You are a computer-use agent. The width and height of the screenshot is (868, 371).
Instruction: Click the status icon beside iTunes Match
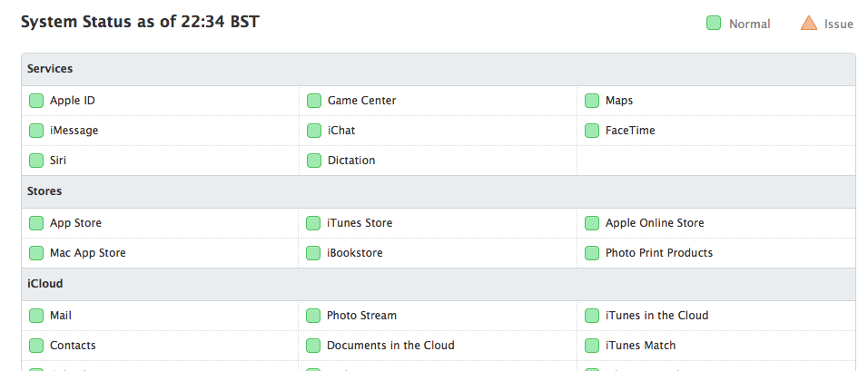pyautogui.click(x=592, y=346)
